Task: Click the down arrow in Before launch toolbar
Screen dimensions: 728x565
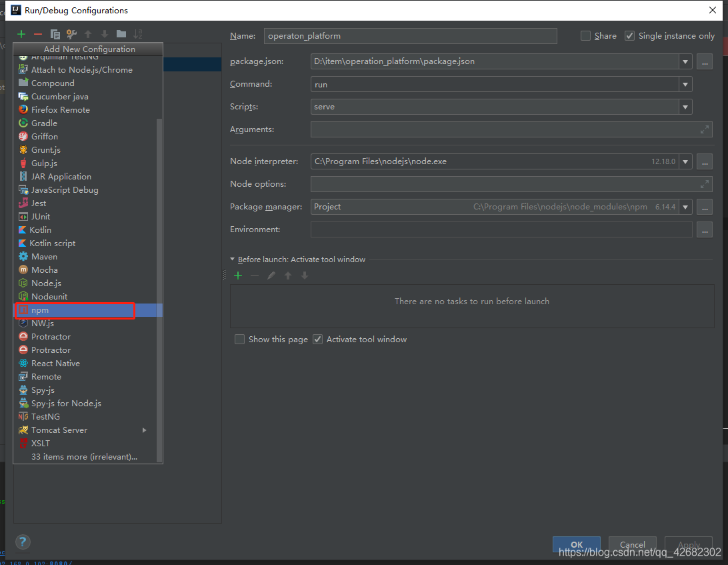Action: tap(305, 275)
